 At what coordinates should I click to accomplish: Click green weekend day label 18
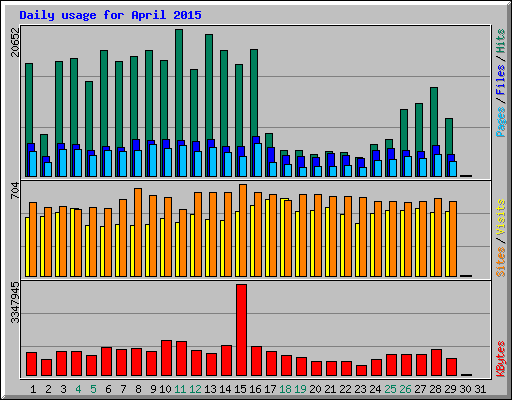(286, 389)
